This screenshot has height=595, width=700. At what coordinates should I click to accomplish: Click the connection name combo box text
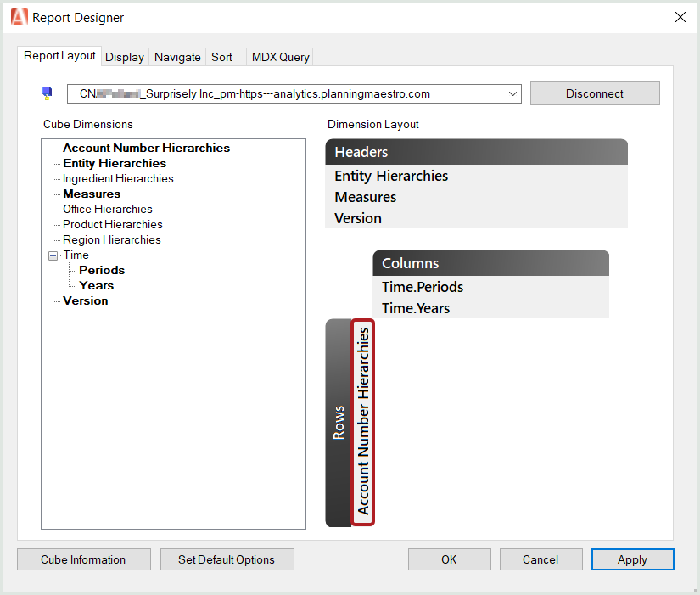coord(255,94)
